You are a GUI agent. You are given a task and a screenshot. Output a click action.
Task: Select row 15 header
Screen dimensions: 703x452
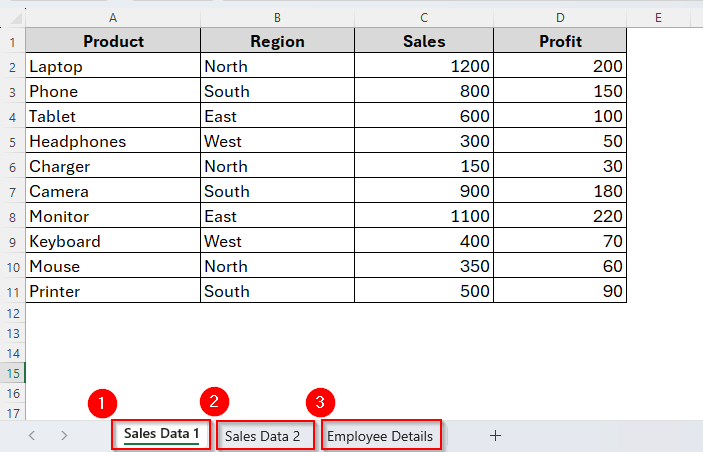[13, 373]
